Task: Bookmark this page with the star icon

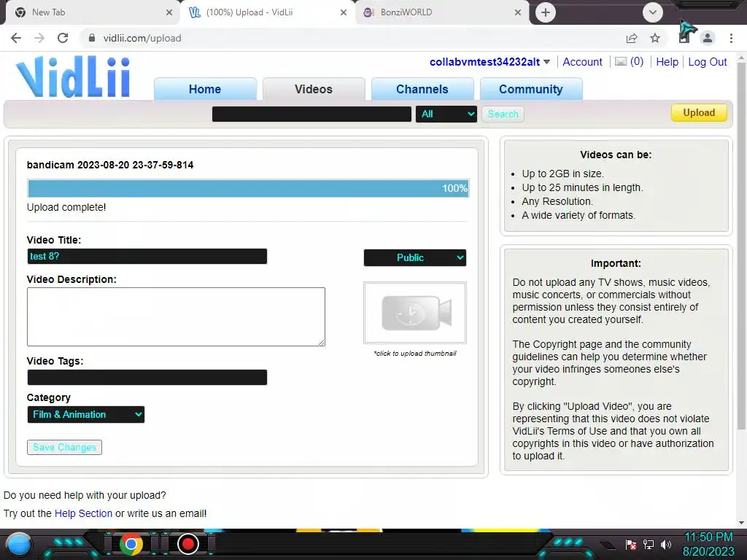Action: [x=655, y=38]
